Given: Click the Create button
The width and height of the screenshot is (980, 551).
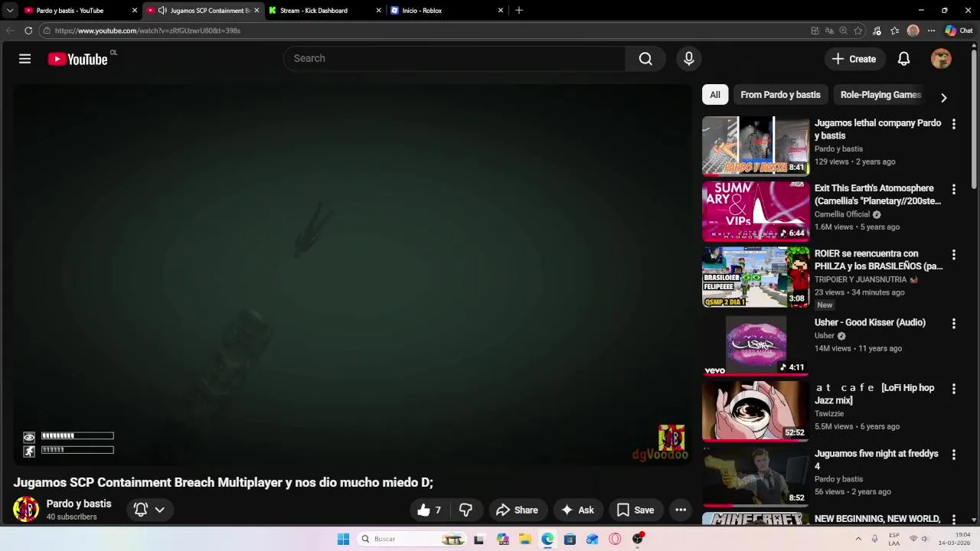Looking at the screenshot, I should [x=854, y=59].
